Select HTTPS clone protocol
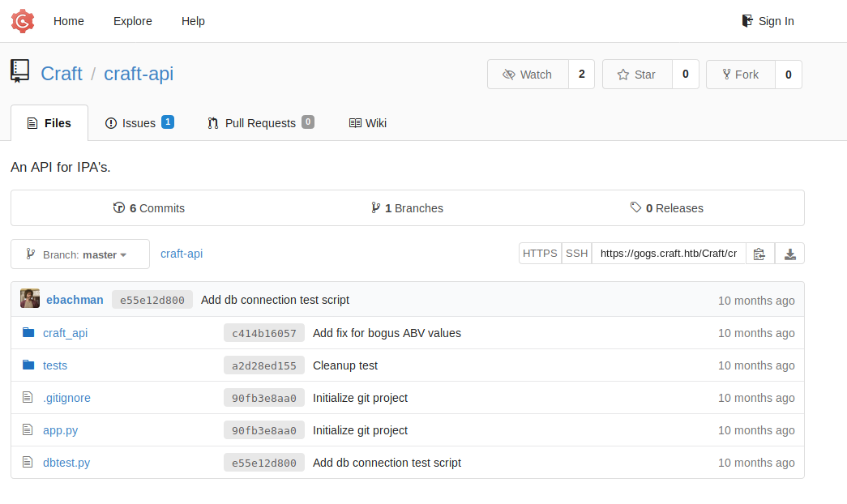This screenshot has width=847, height=504. [540, 254]
